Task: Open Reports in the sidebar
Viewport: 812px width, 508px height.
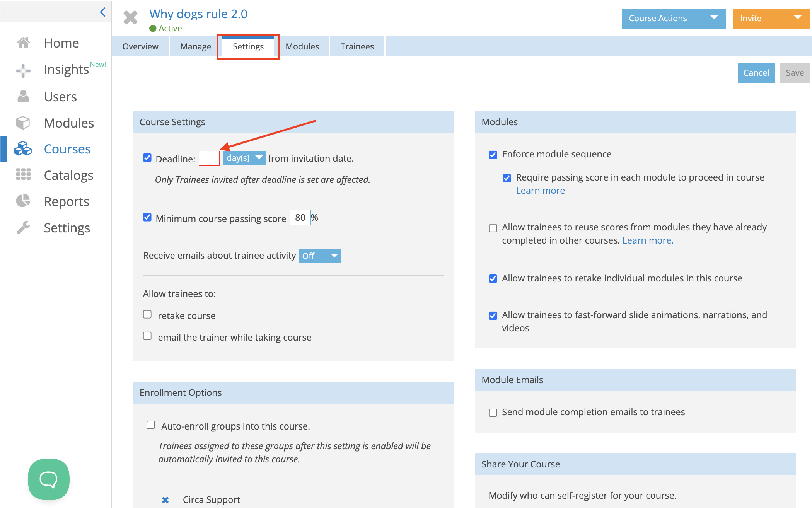Action: click(67, 201)
